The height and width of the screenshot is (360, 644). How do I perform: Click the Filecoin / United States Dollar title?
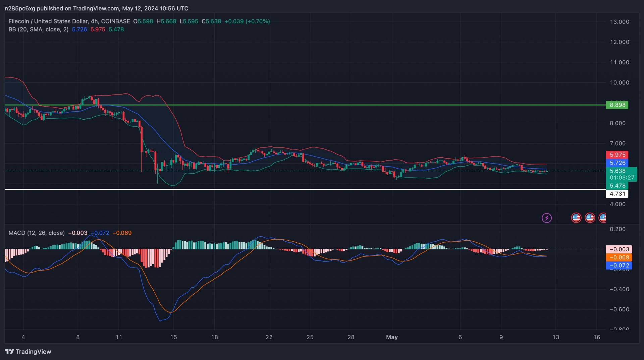[x=69, y=21]
